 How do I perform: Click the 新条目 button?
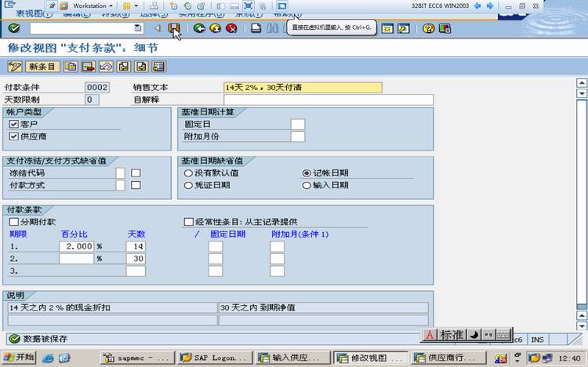42,67
